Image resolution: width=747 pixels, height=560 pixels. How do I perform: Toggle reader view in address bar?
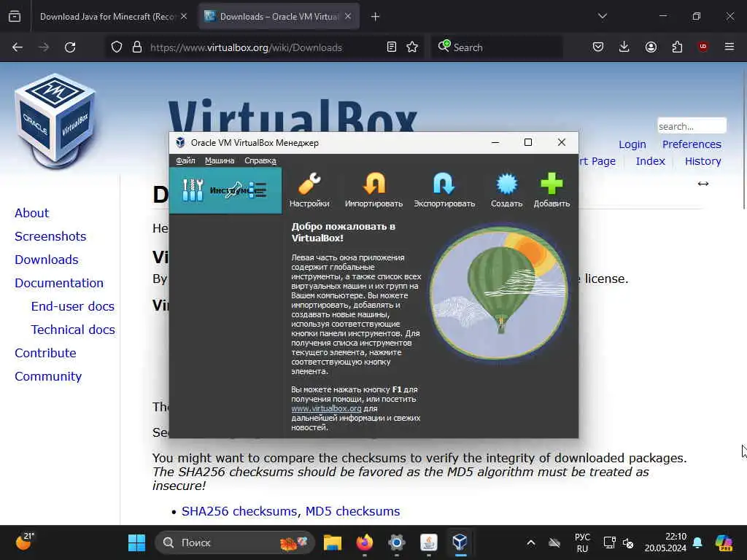coord(392,47)
